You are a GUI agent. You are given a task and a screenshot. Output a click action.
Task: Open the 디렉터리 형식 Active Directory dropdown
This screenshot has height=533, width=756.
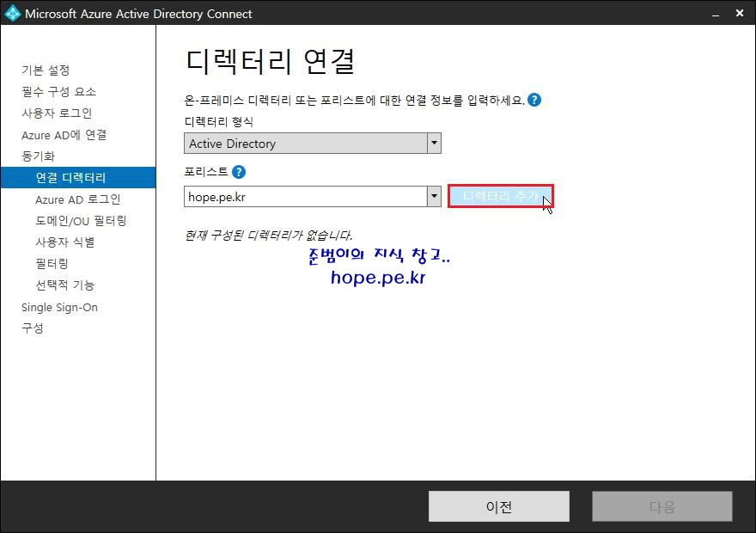(x=313, y=144)
